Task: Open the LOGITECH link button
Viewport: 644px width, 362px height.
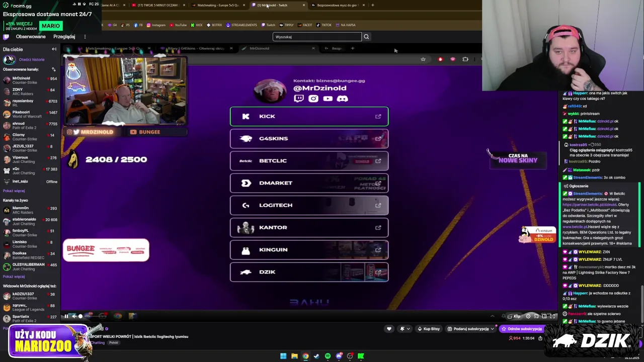Action: tap(309, 205)
